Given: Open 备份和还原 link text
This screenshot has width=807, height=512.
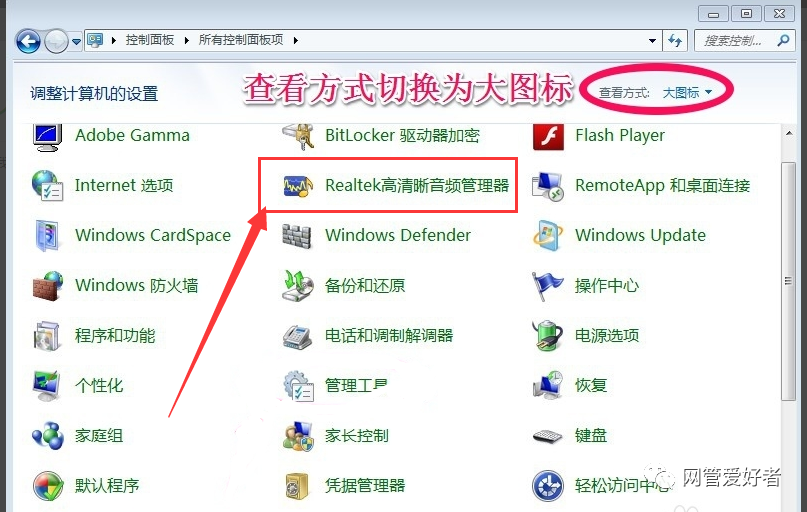Looking at the screenshot, I should tap(365, 285).
